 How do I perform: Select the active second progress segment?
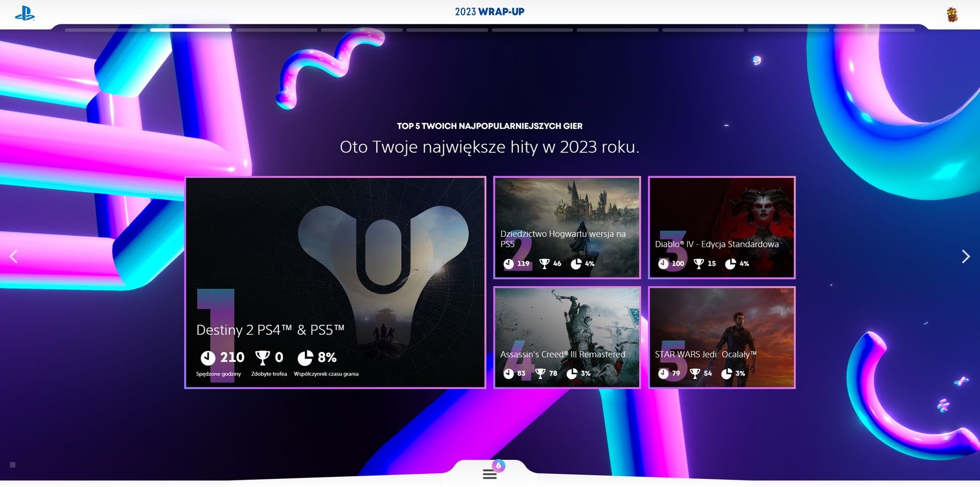click(x=191, y=30)
